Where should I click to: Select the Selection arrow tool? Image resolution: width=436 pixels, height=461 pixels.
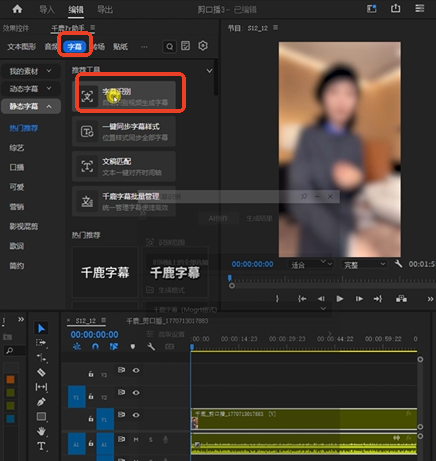[41, 328]
